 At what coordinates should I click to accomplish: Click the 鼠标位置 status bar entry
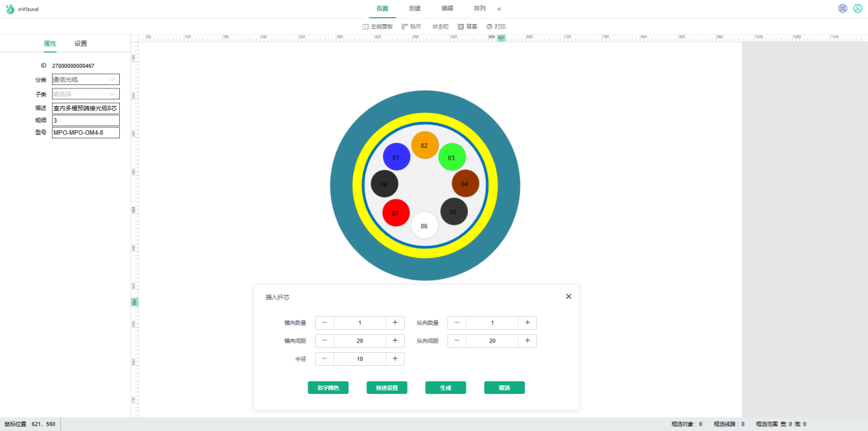(x=30, y=424)
